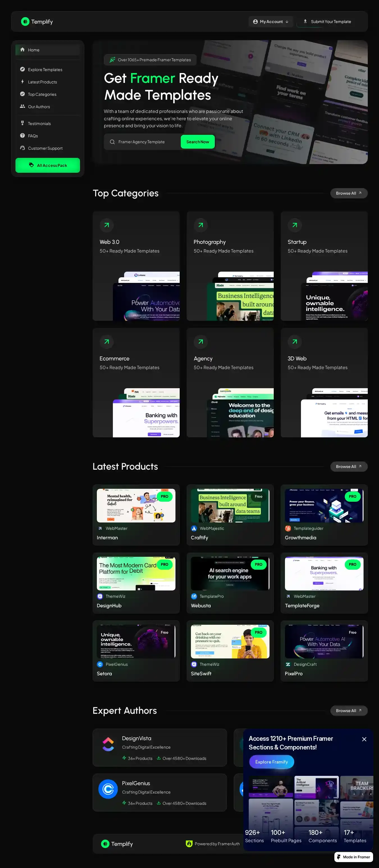Open the Craftify template thumbnail
This screenshot has width=379, height=868.
pos(230,505)
